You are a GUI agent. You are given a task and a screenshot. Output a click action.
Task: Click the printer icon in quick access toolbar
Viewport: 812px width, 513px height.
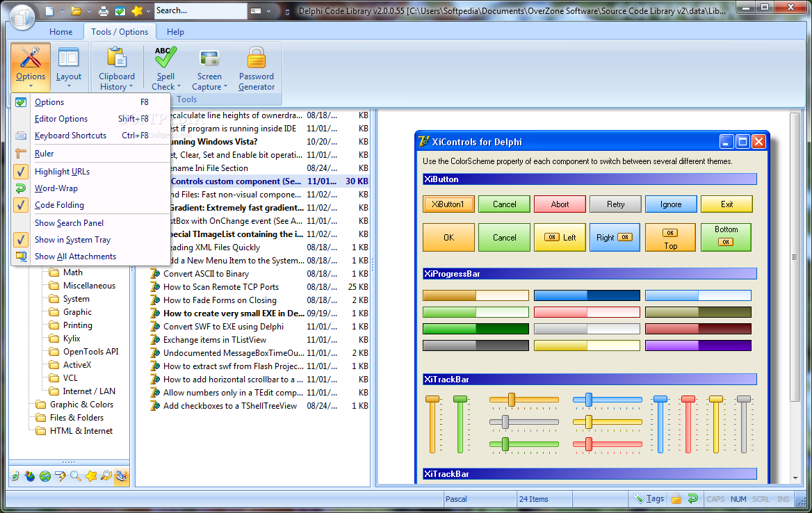click(x=104, y=11)
